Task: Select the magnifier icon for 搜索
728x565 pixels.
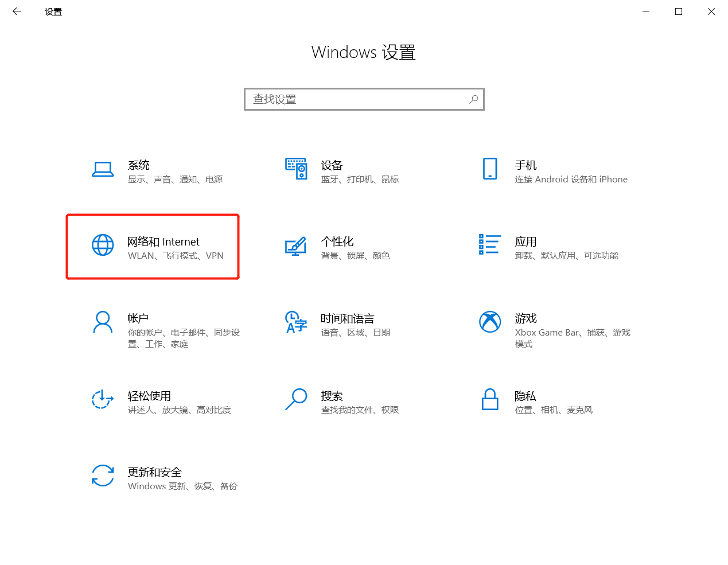Action: pos(296,399)
